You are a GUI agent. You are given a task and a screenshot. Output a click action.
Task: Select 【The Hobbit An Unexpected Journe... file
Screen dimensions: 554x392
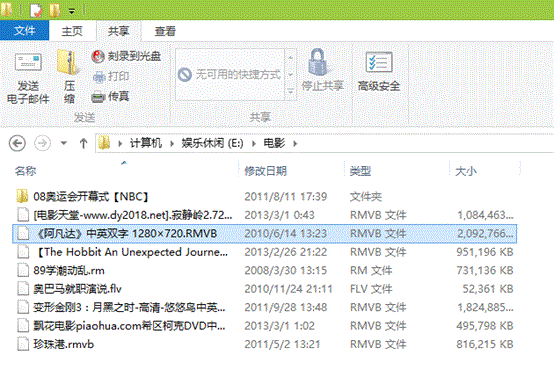[x=131, y=252]
